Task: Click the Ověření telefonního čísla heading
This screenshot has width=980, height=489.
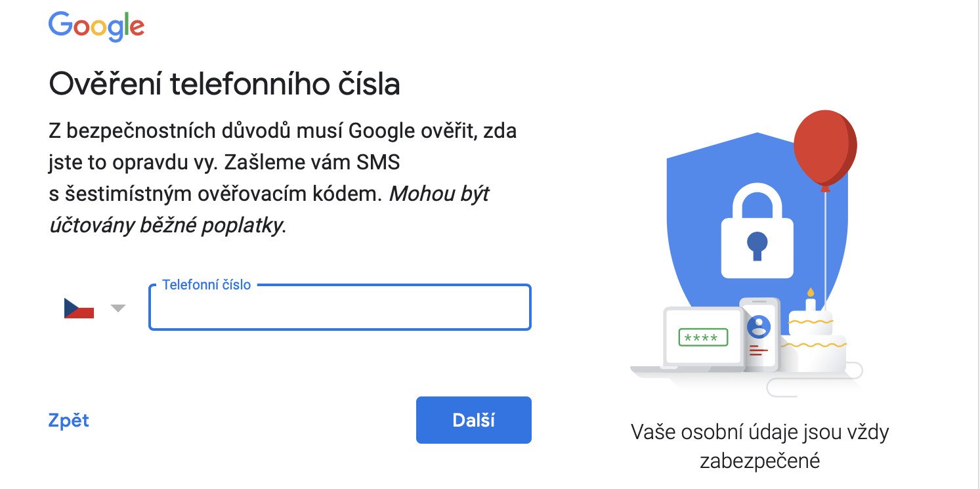Action: point(224,84)
